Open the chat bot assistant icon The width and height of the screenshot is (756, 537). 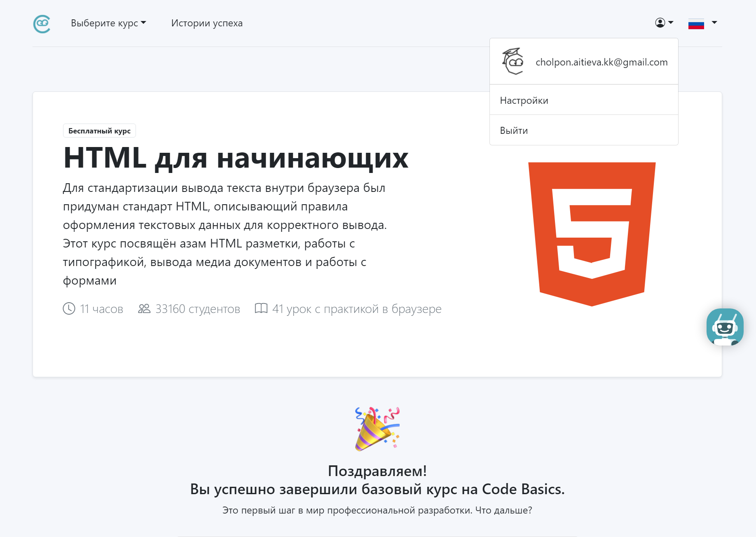point(725,327)
